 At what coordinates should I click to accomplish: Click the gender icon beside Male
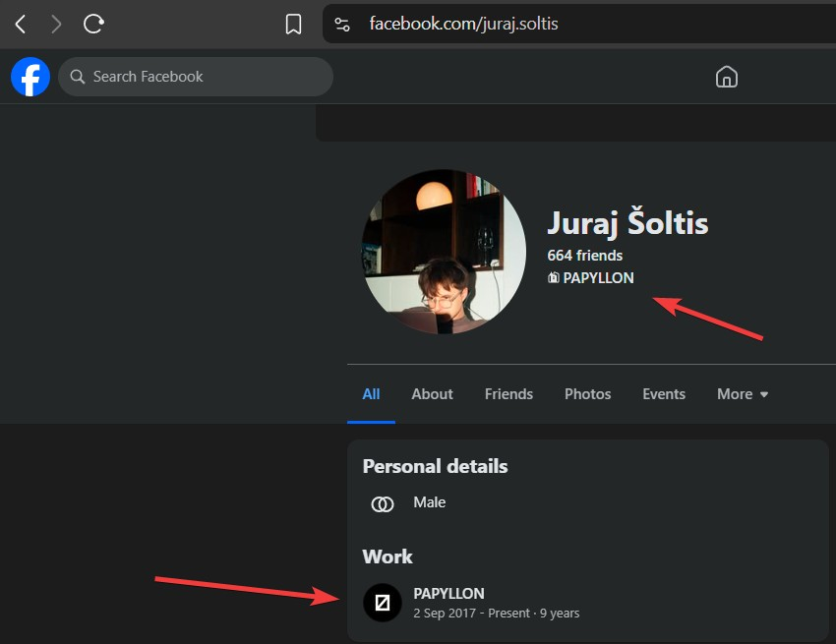[x=383, y=503]
